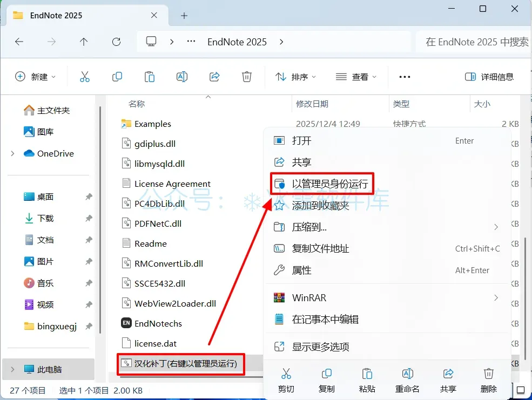Select the WebView2Loader.dll file

[x=169, y=303]
